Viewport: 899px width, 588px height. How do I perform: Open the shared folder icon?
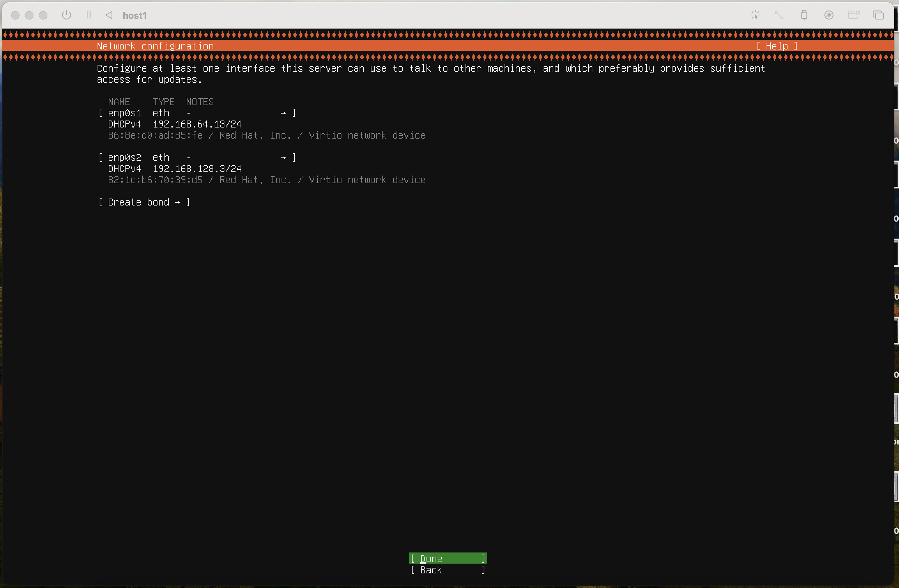(854, 15)
